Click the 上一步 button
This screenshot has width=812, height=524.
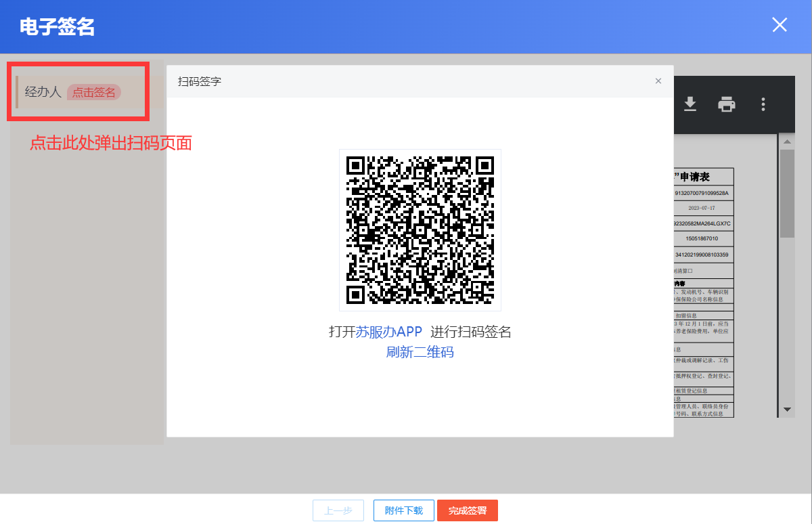point(338,510)
